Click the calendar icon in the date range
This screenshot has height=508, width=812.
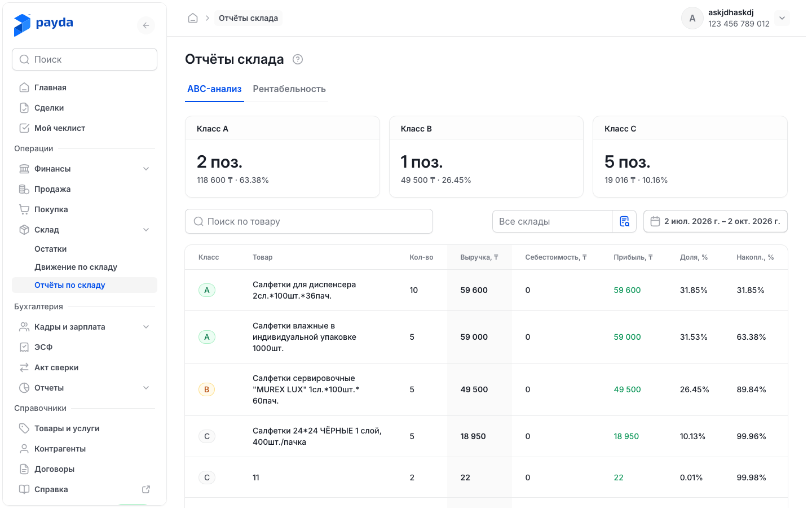[655, 221]
